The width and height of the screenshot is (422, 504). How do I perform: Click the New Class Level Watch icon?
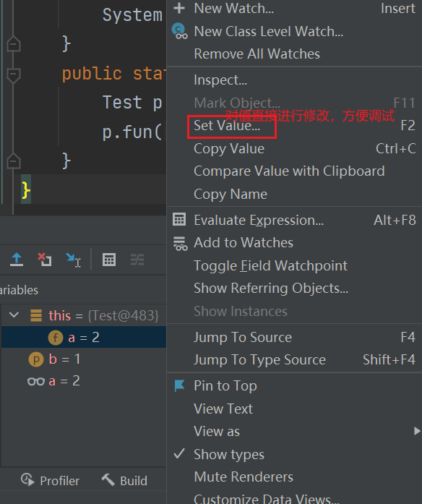coord(179,31)
